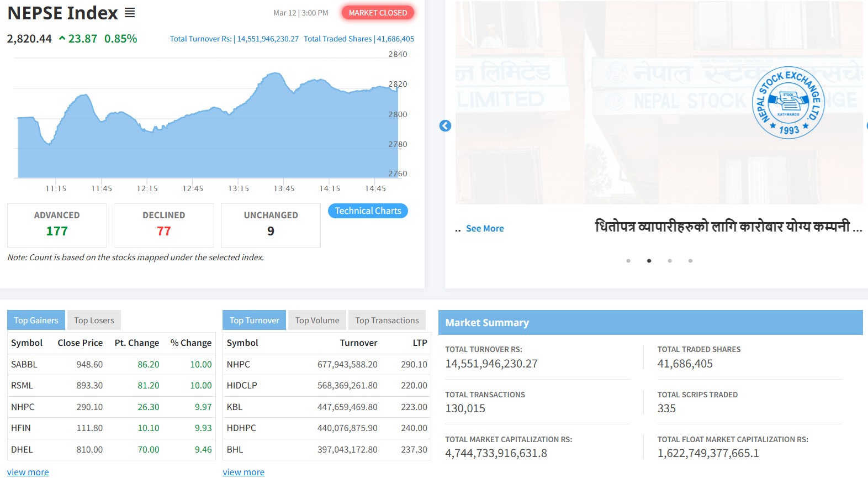Image resolution: width=868 pixels, height=478 pixels.
Task: Click the index value 2,820.44
Action: (29, 39)
